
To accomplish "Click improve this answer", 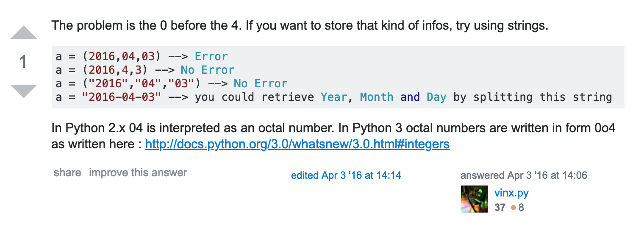I will (x=138, y=172).
